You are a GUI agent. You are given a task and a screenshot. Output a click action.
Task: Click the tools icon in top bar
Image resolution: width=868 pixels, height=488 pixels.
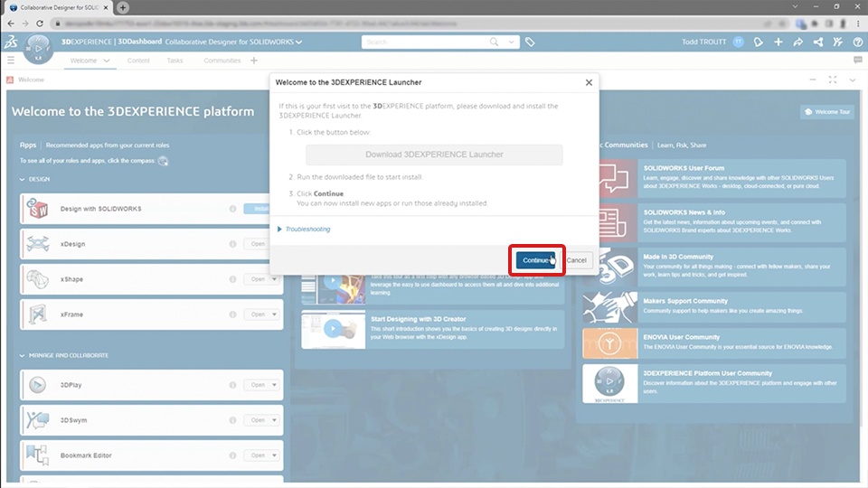(x=838, y=42)
